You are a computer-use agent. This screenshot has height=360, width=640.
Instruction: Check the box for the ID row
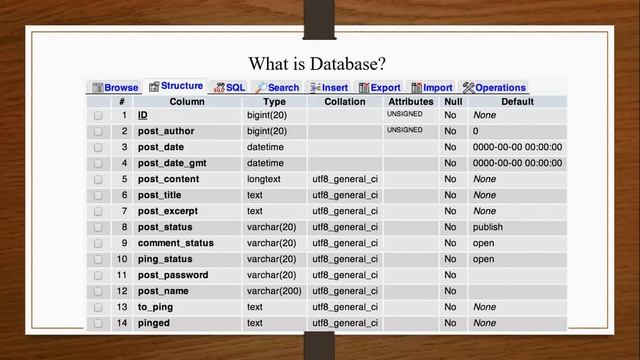point(98,116)
